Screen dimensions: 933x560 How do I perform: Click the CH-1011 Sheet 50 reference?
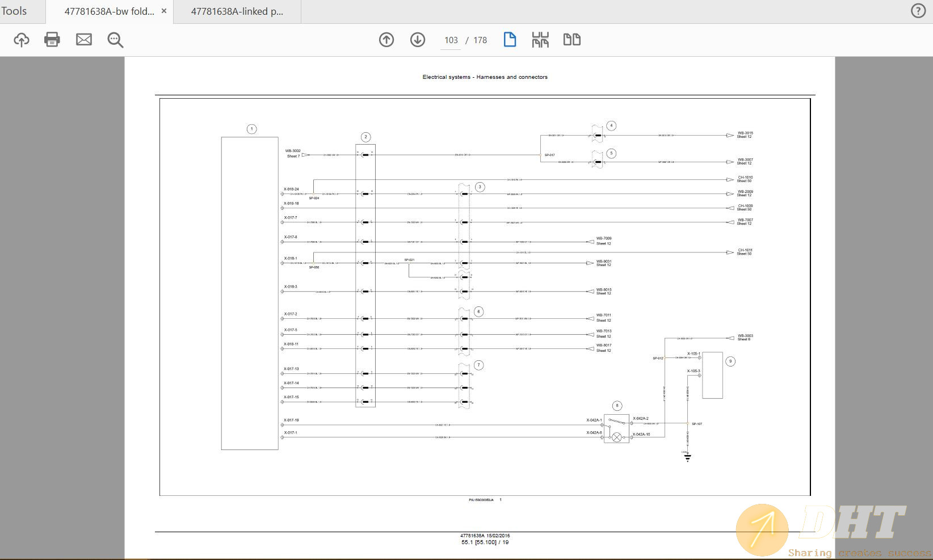click(x=745, y=252)
